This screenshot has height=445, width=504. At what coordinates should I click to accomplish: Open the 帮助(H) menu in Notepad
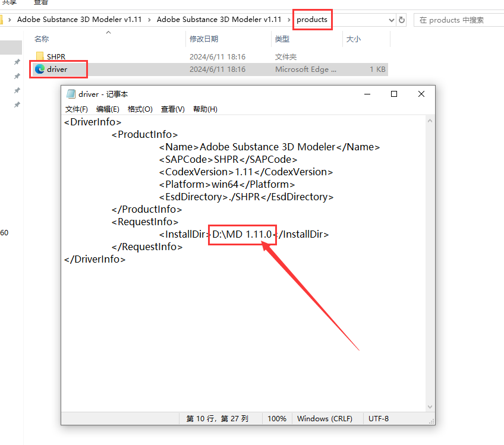pyautogui.click(x=205, y=109)
